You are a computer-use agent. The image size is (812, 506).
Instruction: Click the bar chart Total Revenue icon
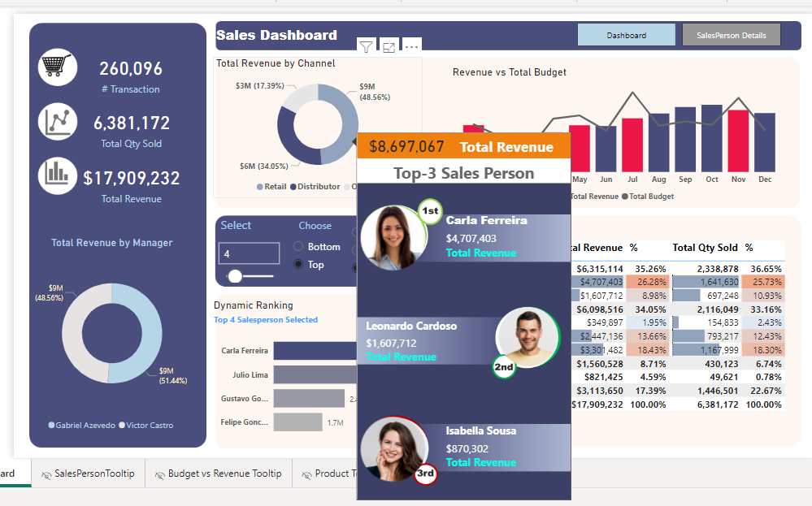(58, 175)
